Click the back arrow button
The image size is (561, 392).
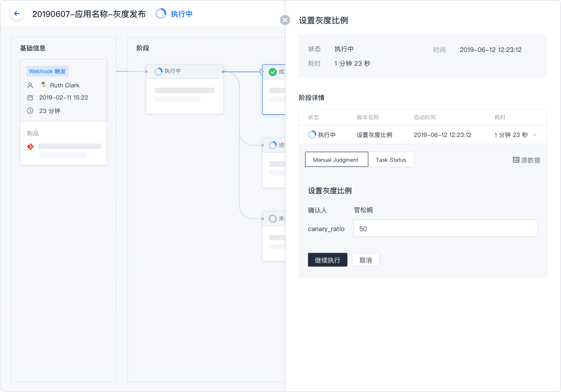[17, 14]
